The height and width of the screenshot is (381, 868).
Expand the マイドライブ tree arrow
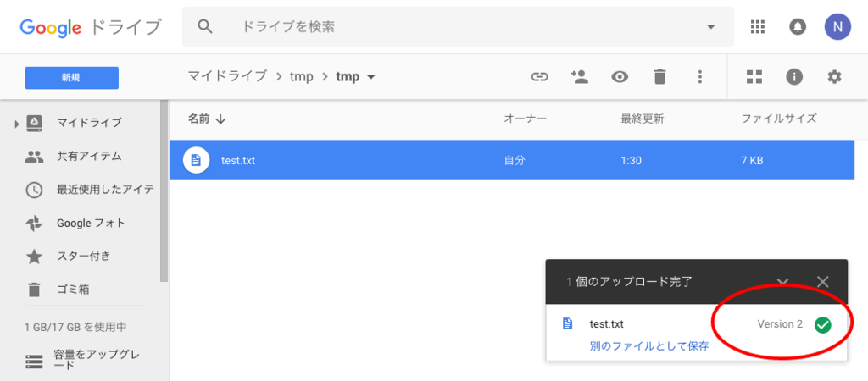pos(17,123)
